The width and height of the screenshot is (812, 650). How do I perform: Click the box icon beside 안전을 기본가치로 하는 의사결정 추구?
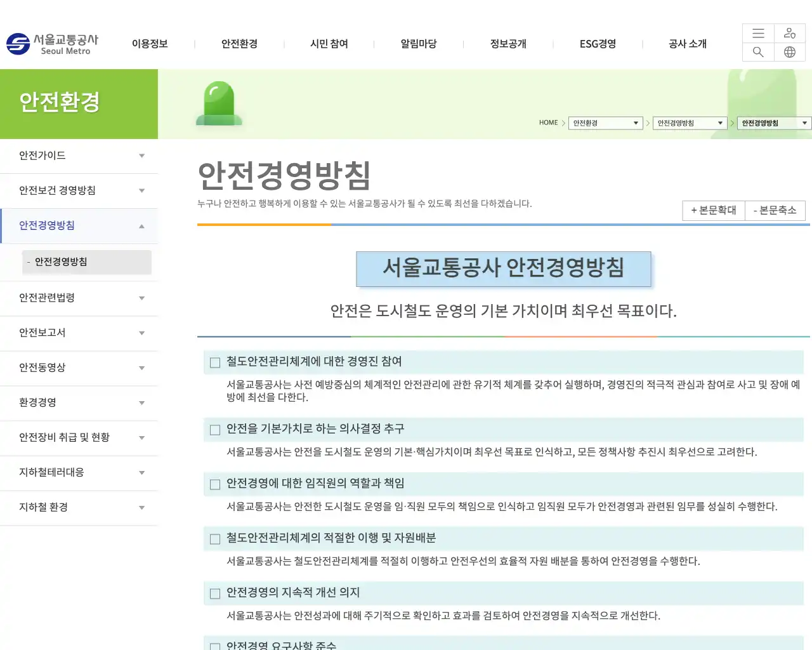tap(215, 430)
